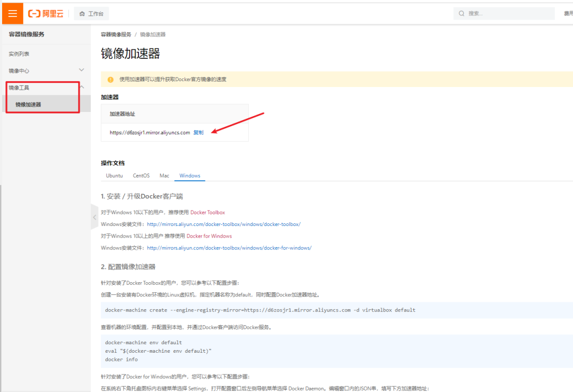Open 镜像加速器 sidebar entry
This screenshot has width=573, height=392.
coord(46,104)
